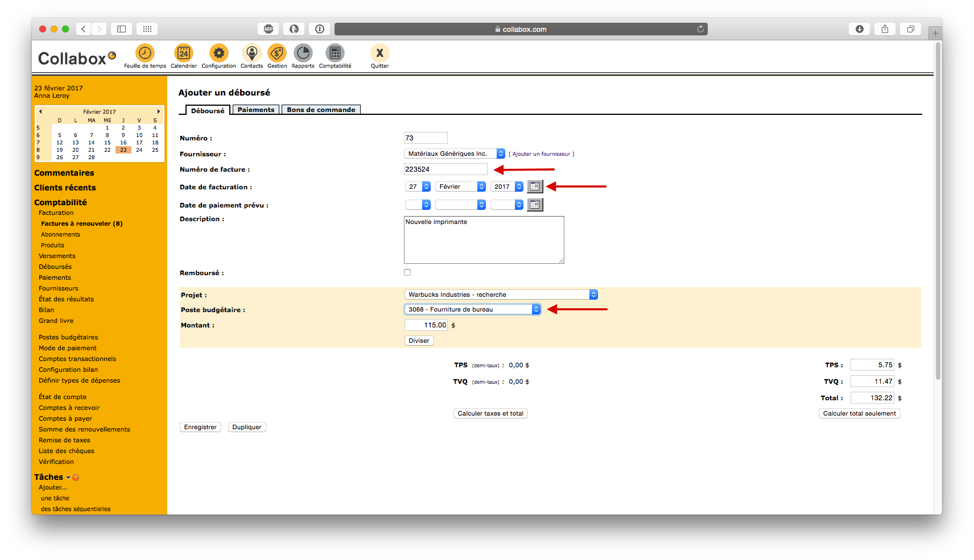Switch to the Paiements tab
This screenshot has height=560, width=974.
(x=255, y=109)
